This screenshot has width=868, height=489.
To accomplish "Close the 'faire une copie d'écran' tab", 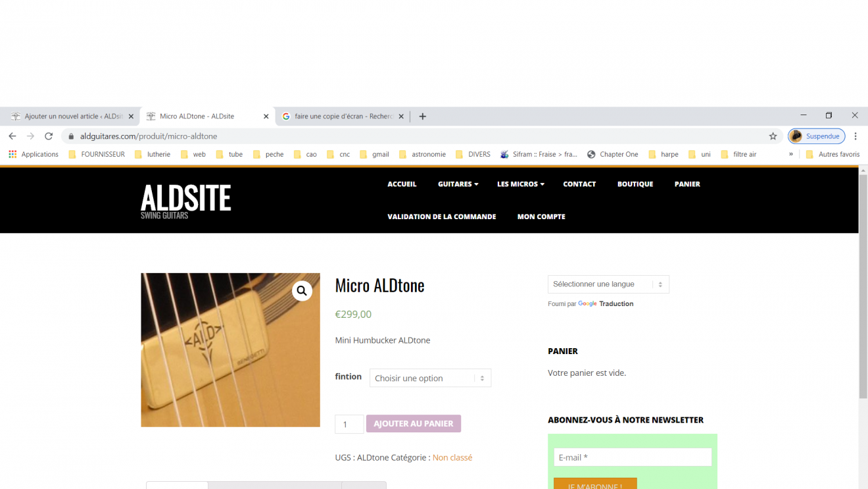I will point(401,116).
